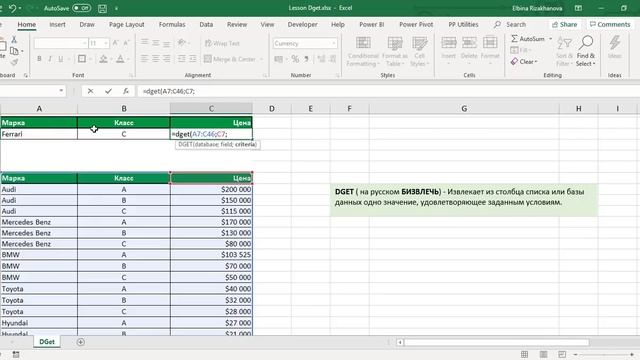The height and width of the screenshot is (360, 640).
Task: Switch to Page Break Preview
Action: click(562, 354)
